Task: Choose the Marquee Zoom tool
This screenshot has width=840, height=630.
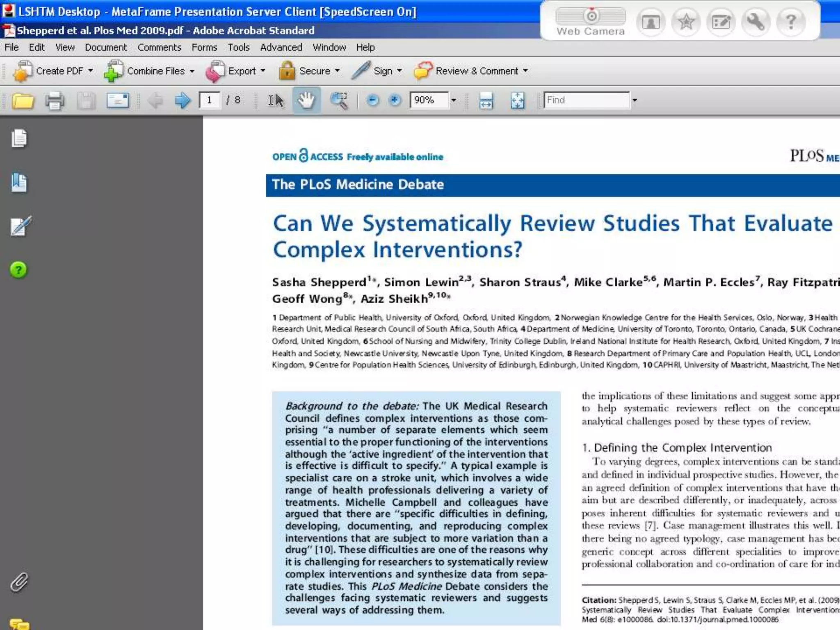Action: tap(339, 100)
